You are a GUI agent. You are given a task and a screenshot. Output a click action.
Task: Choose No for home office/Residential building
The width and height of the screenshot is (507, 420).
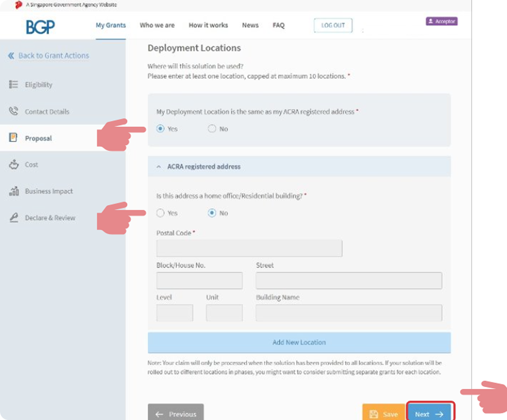click(x=212, y=213)
